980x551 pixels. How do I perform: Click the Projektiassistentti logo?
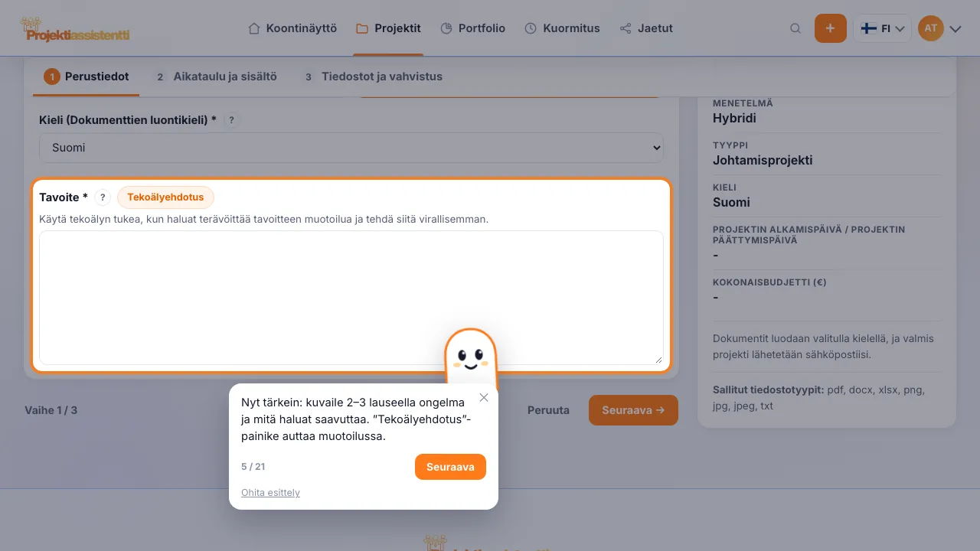(x=75, y=30)
